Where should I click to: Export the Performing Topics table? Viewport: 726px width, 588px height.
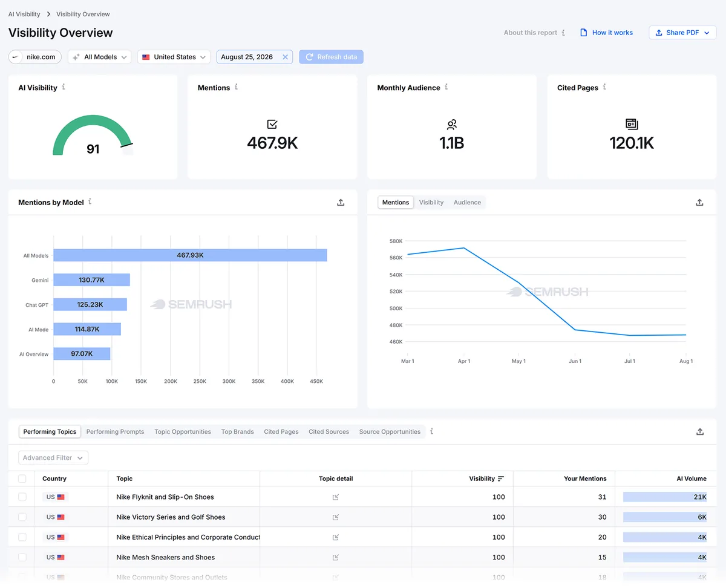[x=700, y=432]
